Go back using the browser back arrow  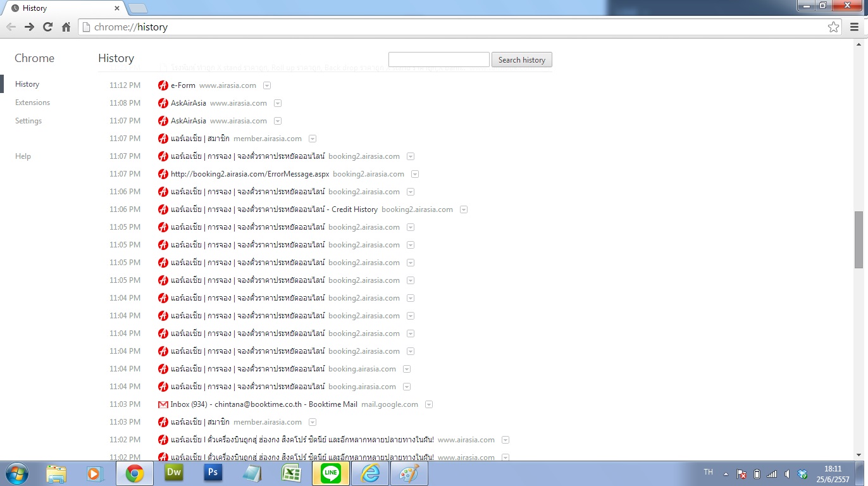point(11,27)
